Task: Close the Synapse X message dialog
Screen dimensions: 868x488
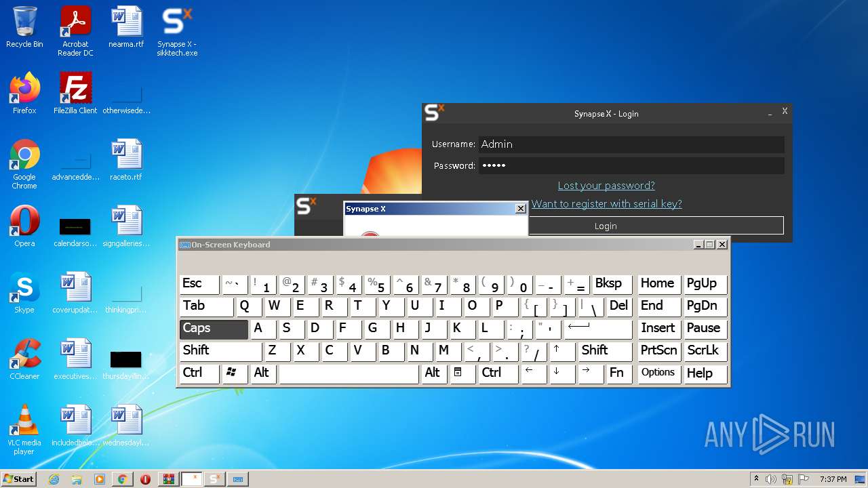Action: 520,209
